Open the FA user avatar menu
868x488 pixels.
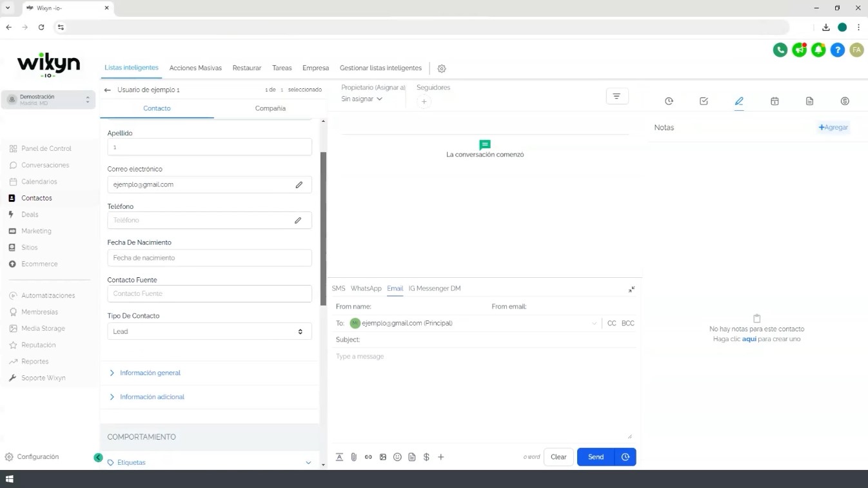pyautogui.click(x=856, y=50)
